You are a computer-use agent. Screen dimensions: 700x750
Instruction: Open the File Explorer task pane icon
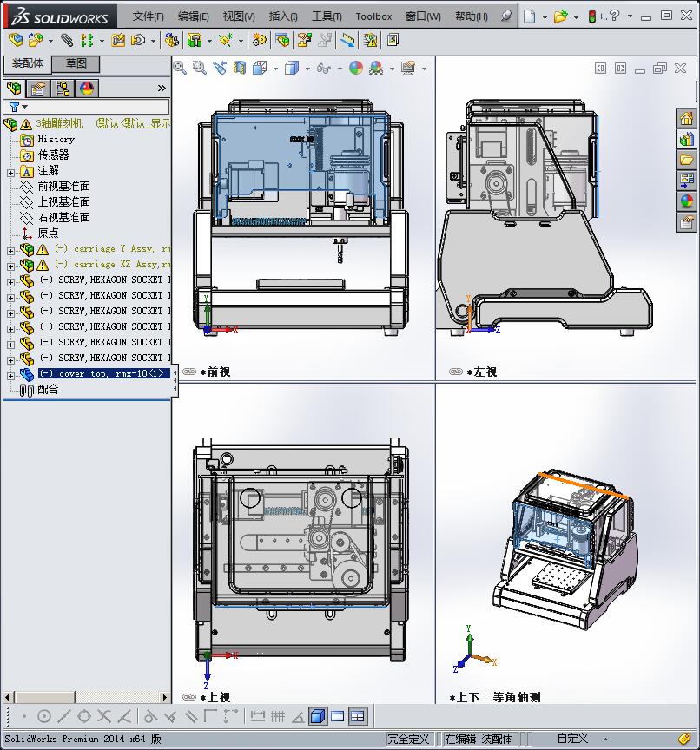(687, 159)
